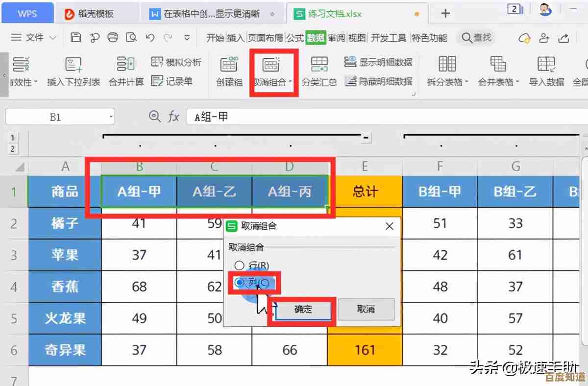
Task: Select the 行(R) radio button
Action: [239, 266]
